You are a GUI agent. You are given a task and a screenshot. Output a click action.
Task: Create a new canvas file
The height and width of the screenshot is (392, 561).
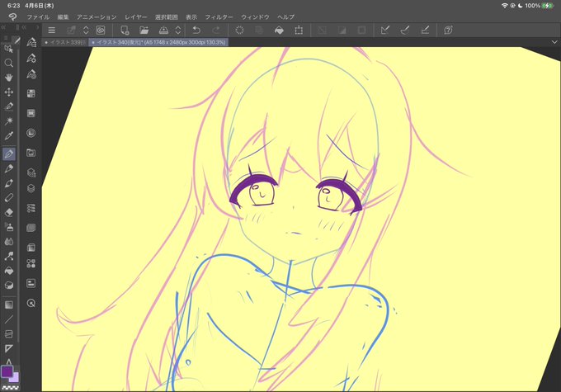click(x=125, y=30)
